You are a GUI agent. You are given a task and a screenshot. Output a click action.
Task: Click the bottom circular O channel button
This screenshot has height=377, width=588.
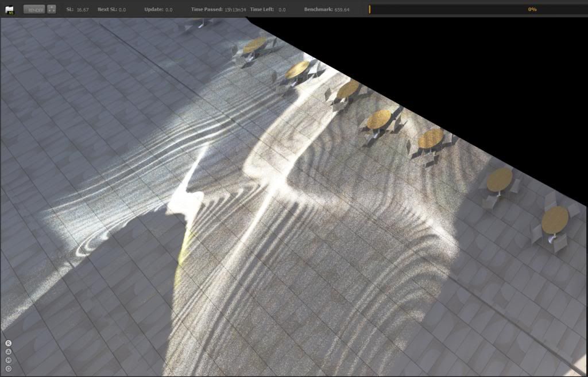point(9,368)
